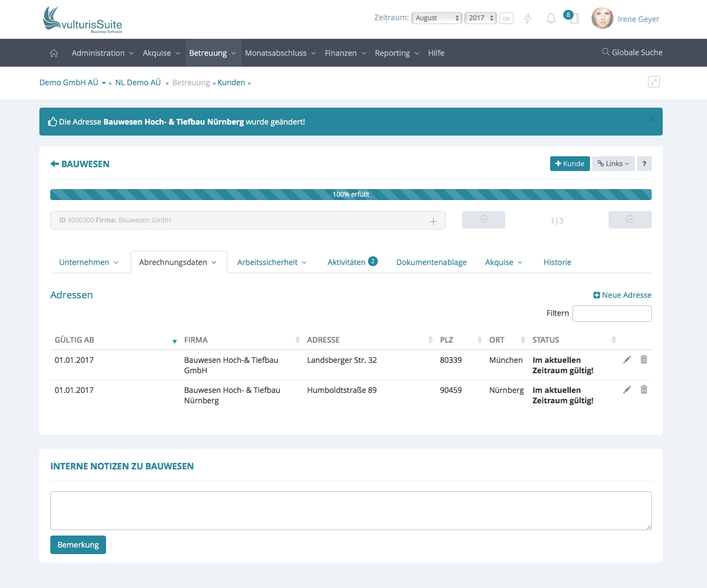707x588 pixels.
Task: Click the 100% erfüllt progress bar
Action: (350, 195)
